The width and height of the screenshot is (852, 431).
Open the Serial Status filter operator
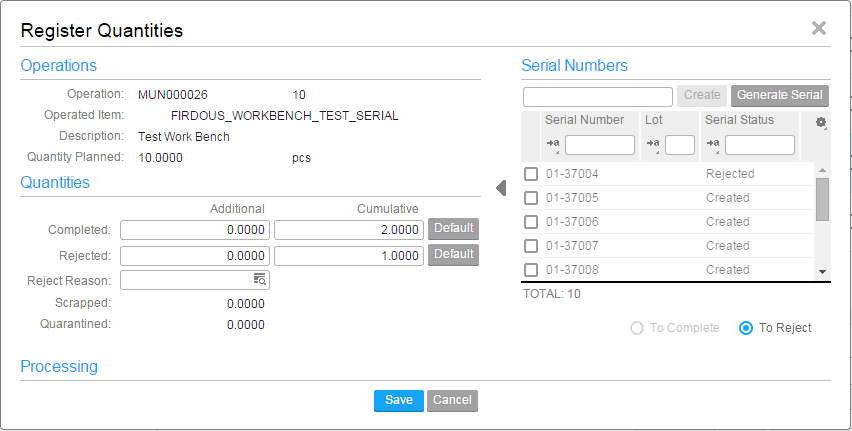click(713, 146)
